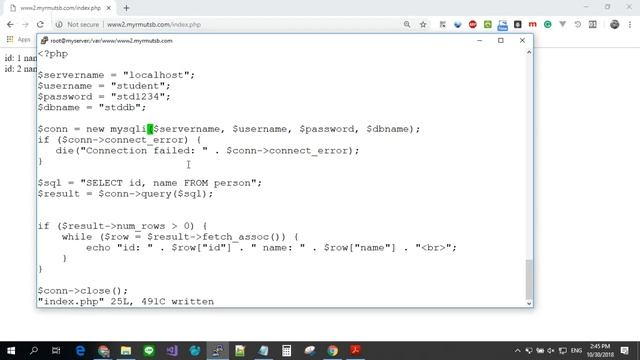Close the PuTTY terminal window

click(x=522, y=40)
